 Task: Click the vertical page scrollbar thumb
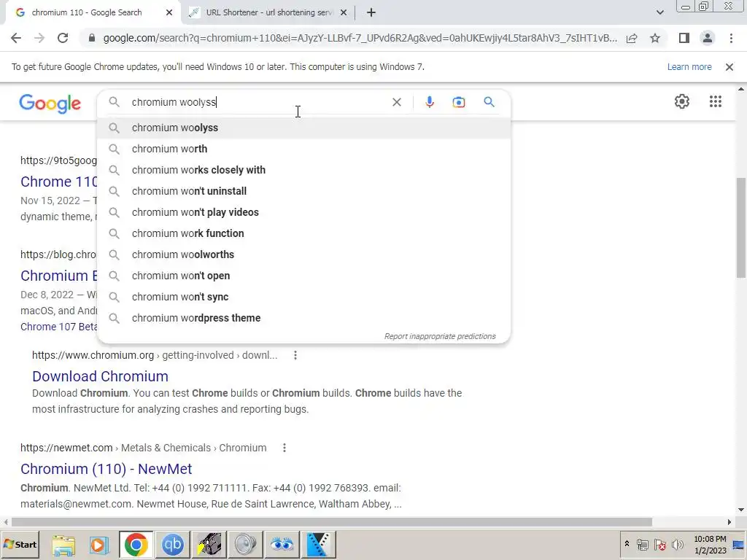coord(741,227)
